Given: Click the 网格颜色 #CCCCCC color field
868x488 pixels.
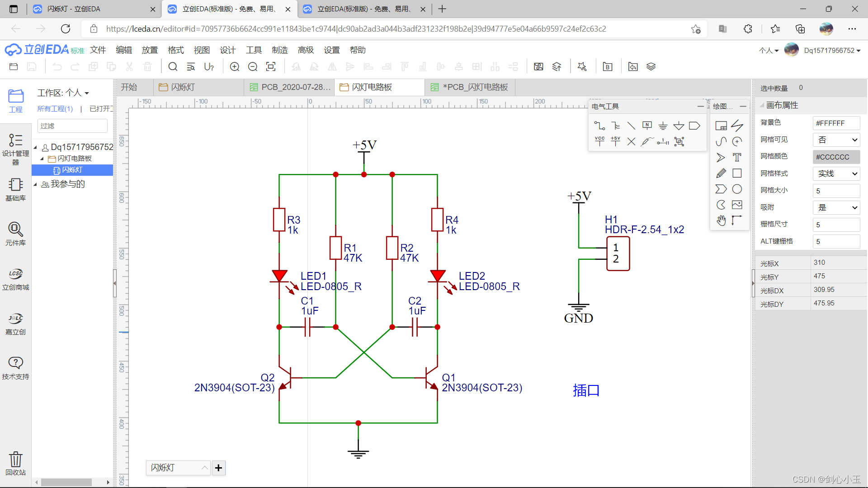Looking at the screenshot, I should tap(836, 157).
